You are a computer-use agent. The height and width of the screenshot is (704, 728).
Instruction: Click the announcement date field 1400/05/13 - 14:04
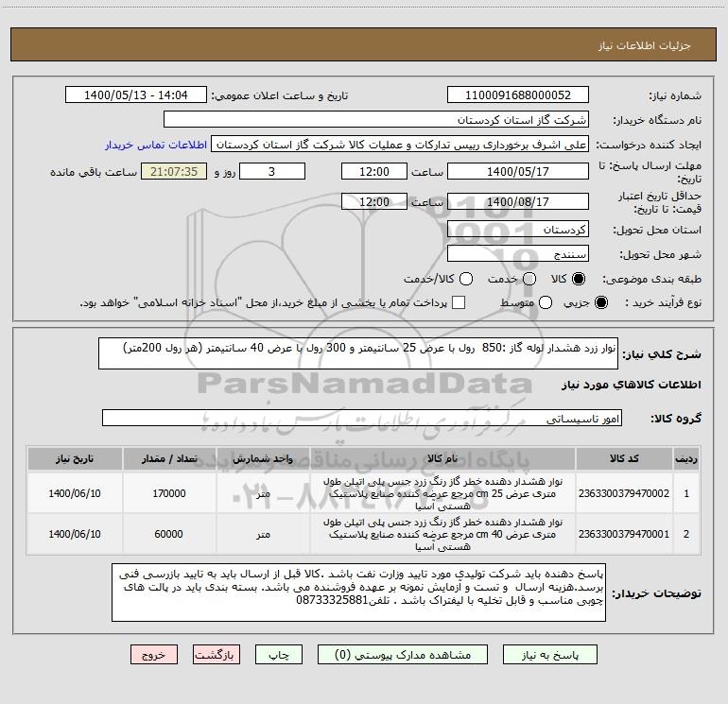point(135,95)
